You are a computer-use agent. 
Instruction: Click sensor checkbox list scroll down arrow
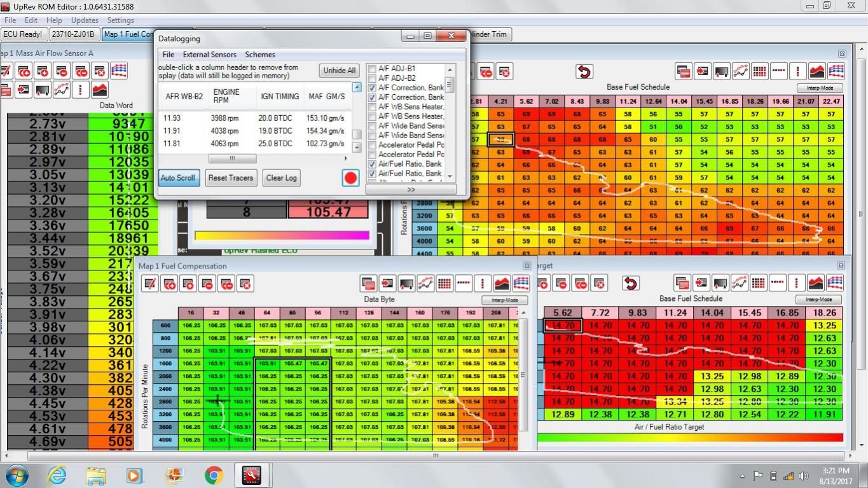450,176
